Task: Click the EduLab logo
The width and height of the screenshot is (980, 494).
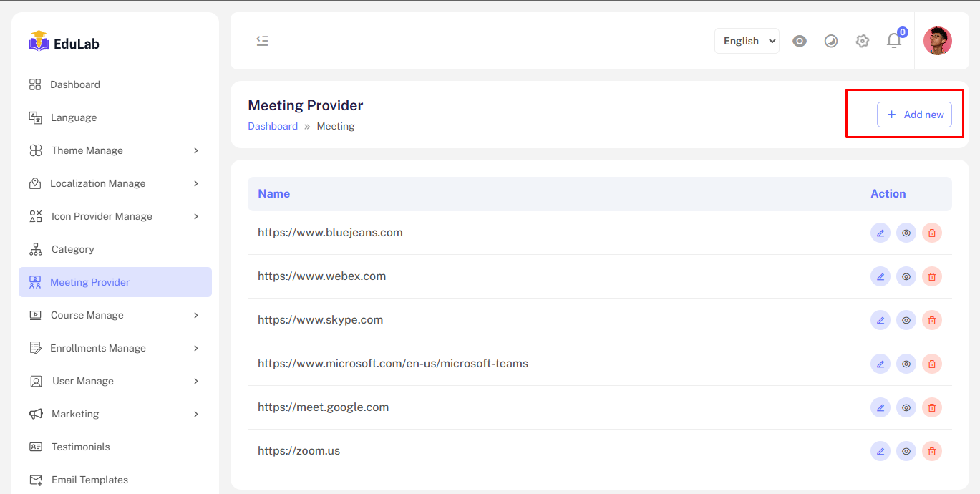Action: (x=64, y=42)
